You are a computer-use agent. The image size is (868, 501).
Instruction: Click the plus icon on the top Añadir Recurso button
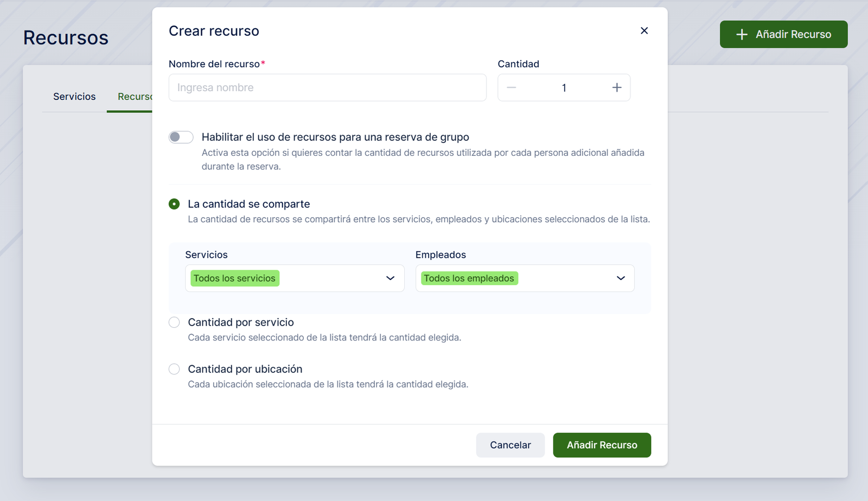[742, 35]
